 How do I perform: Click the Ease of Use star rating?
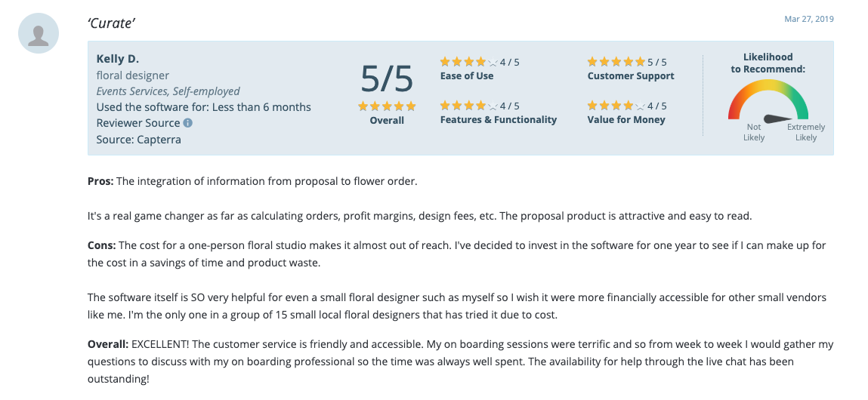(468, 62)
